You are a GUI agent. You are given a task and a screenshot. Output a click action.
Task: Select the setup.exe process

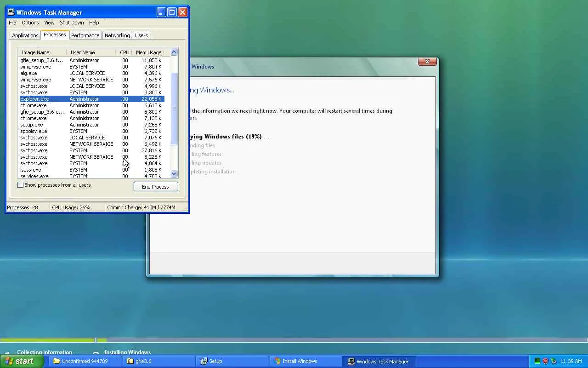pos(91,125)
